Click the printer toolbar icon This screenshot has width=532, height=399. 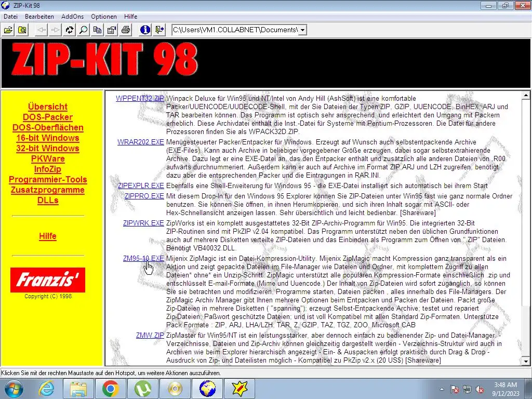126,30
